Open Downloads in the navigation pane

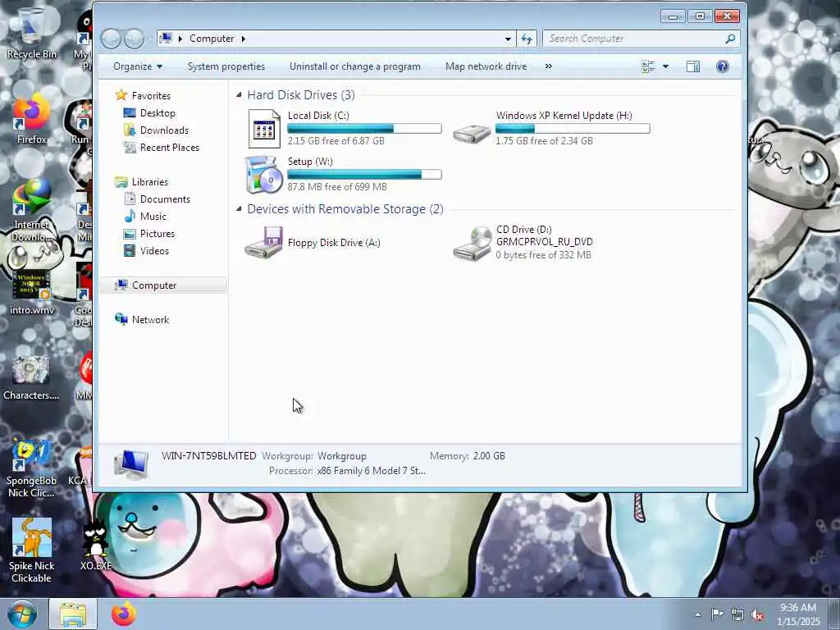point(164,130)
